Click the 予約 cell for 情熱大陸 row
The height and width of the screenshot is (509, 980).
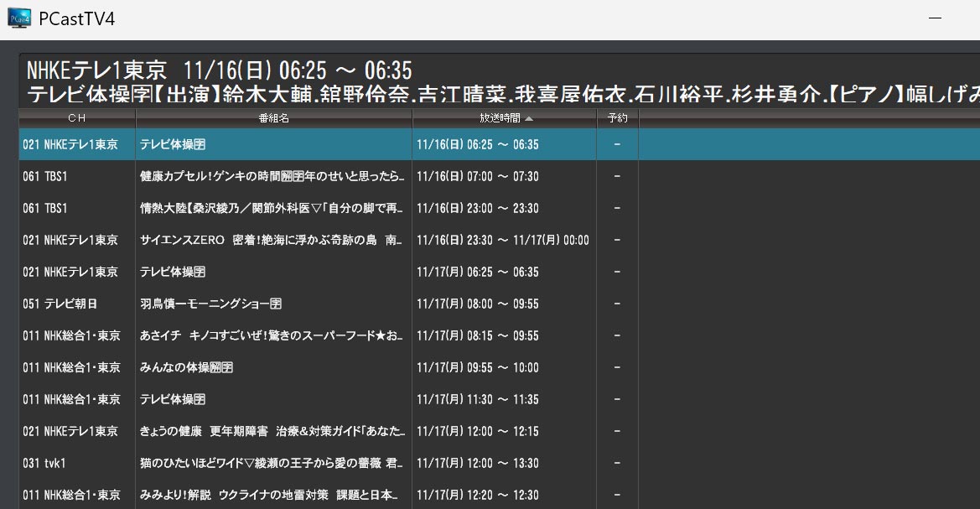(x=617, y=209)
